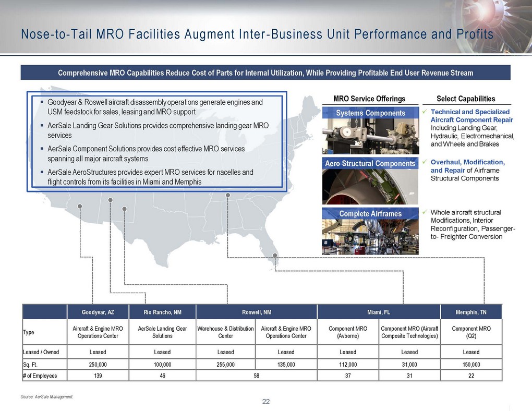This screenshot has width=532, height=411.
Task: Select the 'Memphis, TN' column header
Action: click(x=471, y=312)
